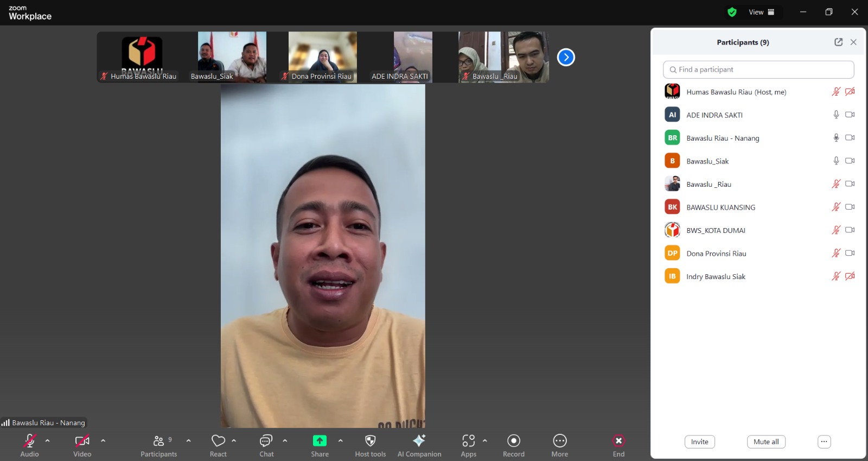Click the green Share screen icon

tap(320, 441)
